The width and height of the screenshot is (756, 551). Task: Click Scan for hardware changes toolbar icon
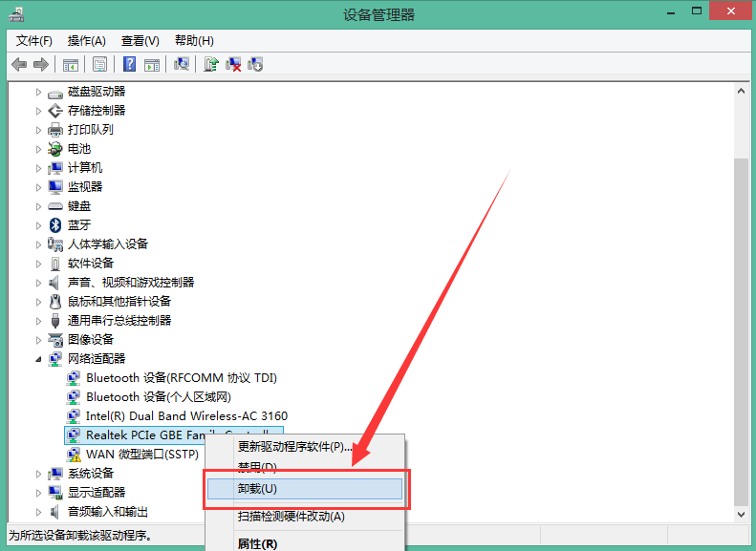coord(182,64)
